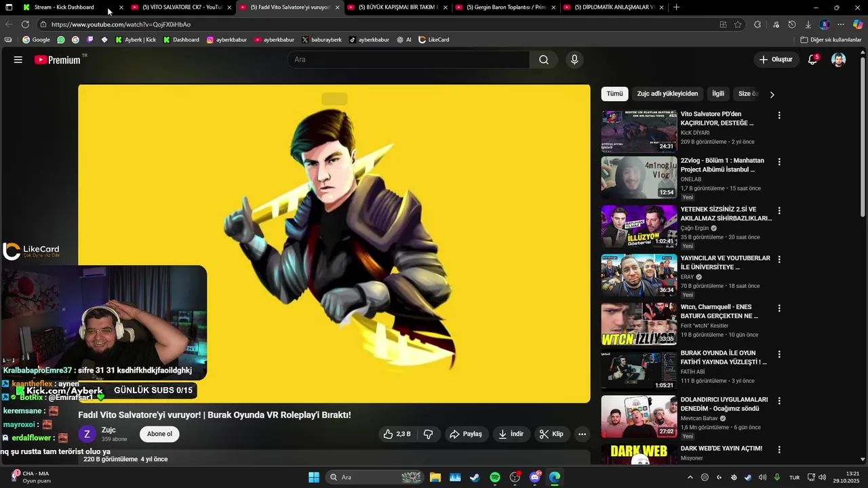Show more filter chips with right arrow
This screenshot has height=488, width=868.
pos(772,94)
